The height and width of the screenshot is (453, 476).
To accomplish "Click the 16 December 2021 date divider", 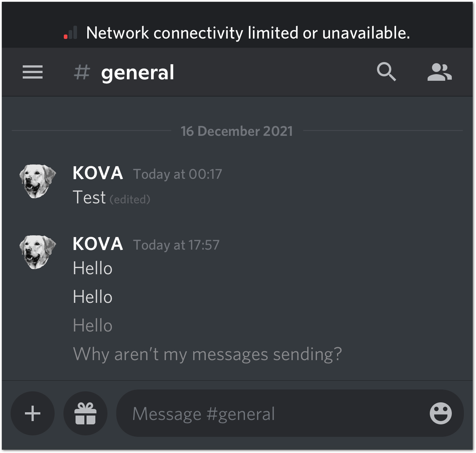I will 237,131.
